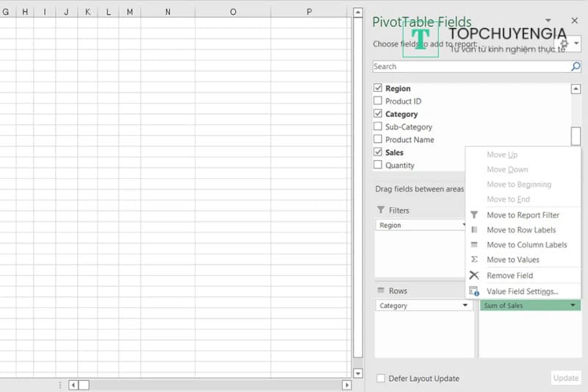The image size is (588, 392).
Task: Open the PivotTable tools gear icon
Action: coord(565,43)
